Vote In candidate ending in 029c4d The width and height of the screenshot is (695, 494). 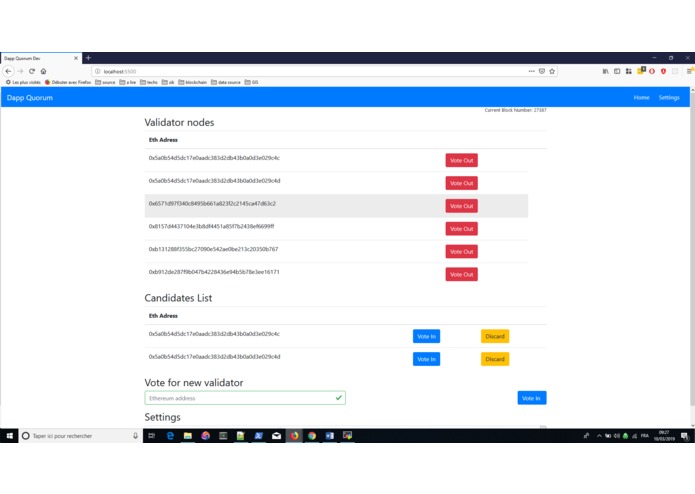coord(426,359)
